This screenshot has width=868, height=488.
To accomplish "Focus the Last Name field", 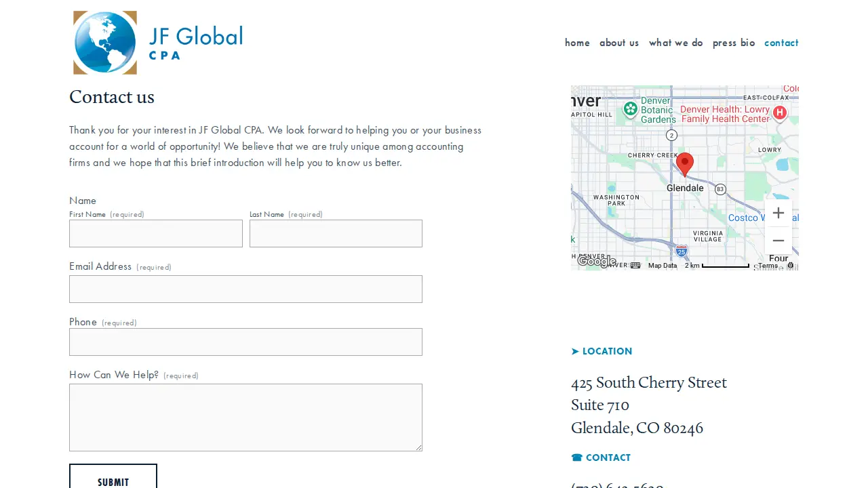I will pyautogui.click(x=336, y=233).
